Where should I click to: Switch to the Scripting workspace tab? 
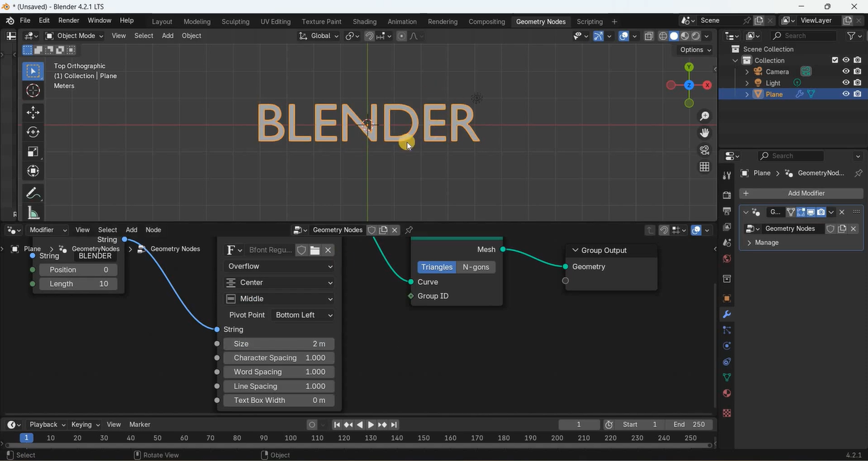[x=589, y=22]
